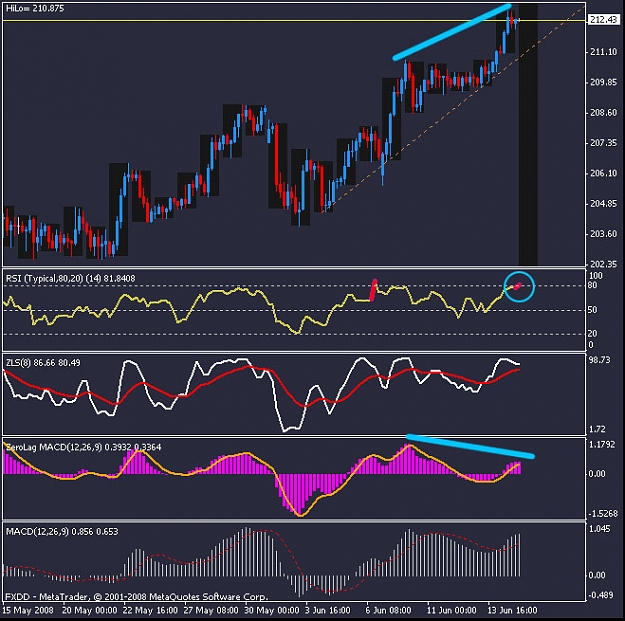
Task: Click the HiLo= 210.875 indicator label
Action: pyautogui.click(x=35, y=8)
